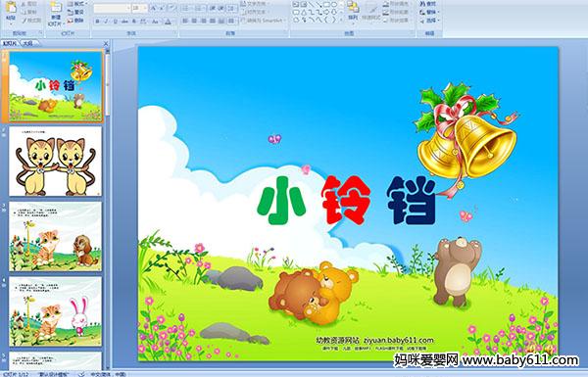Open the font size dropdown

(140, 8)
